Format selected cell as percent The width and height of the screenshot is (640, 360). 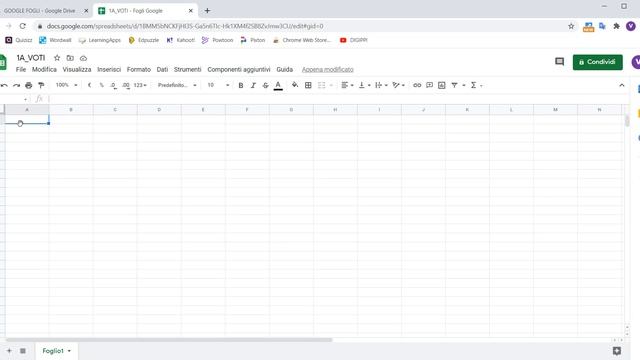click(101, 85)
